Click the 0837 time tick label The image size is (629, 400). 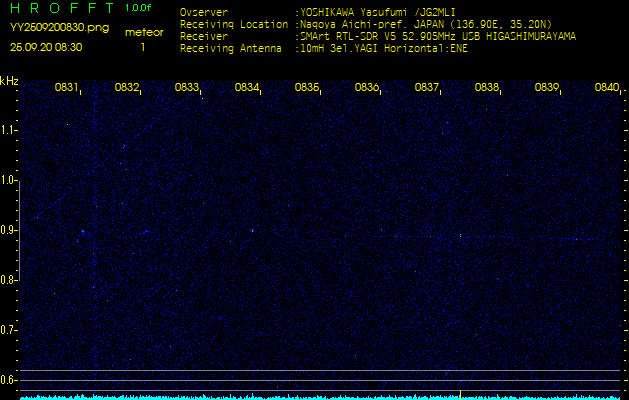coord(427,88)
